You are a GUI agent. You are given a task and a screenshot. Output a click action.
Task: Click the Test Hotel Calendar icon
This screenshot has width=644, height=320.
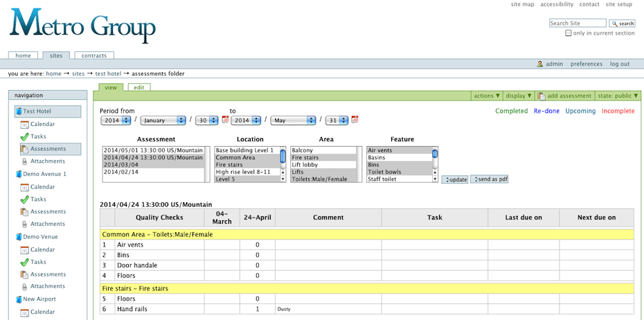pyautogui.click(x=24, y=124)
